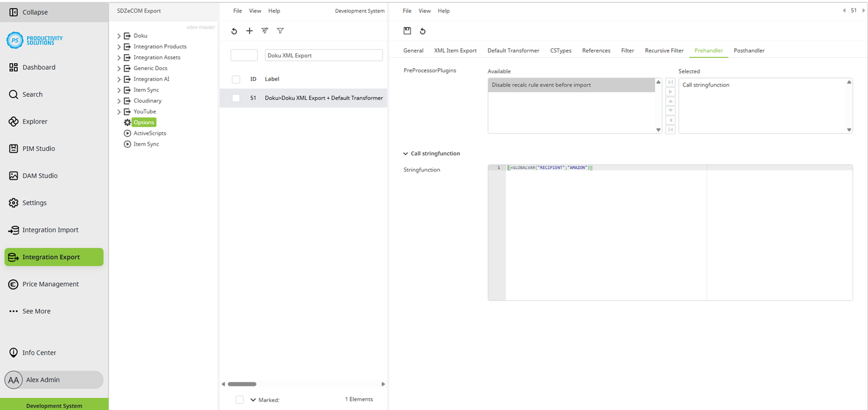Viewport: 868px width, 410px height.
Task: Switch to the Posthandler tab
Action: coord(749,50)
